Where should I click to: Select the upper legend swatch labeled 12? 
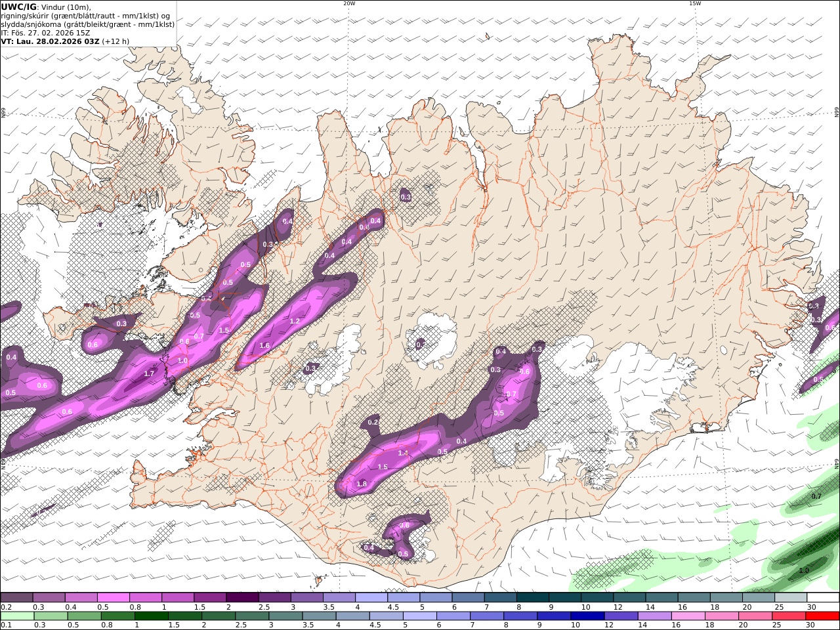(629, 597)
